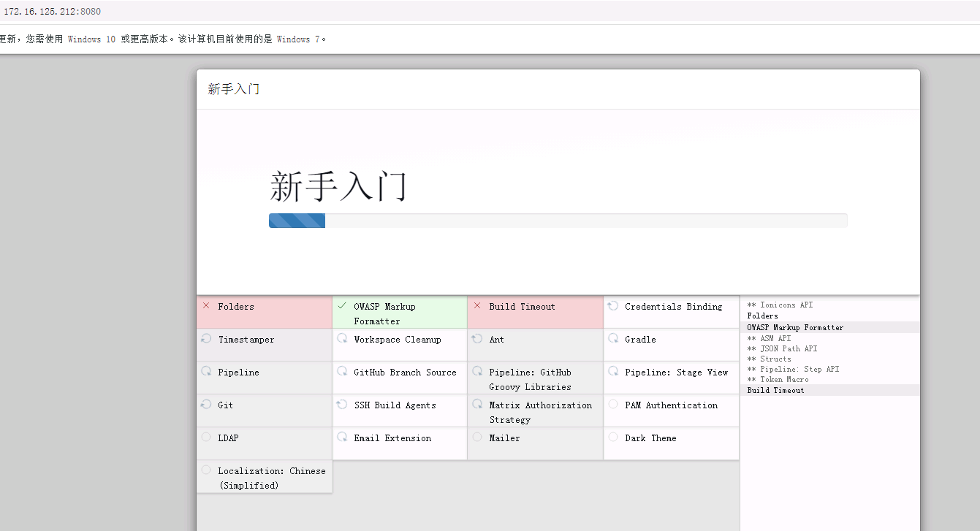Click the Timestamper label

[x=246, y=340]
